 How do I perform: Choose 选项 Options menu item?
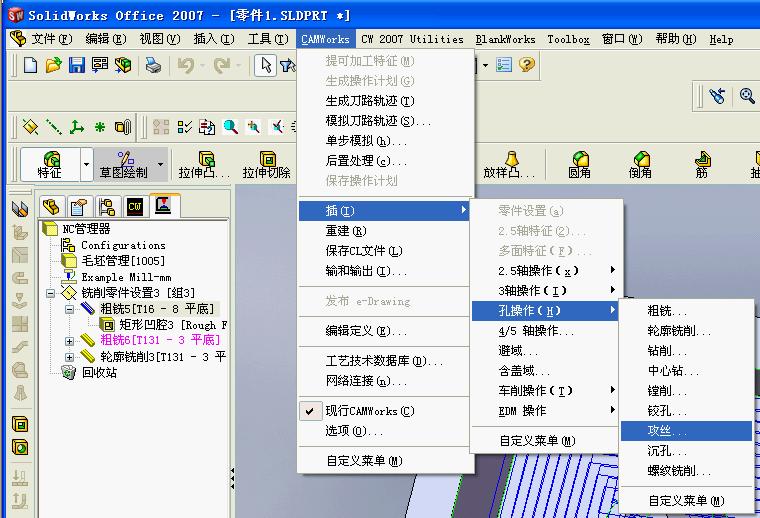pyautogui.click(x=385, y=431)
